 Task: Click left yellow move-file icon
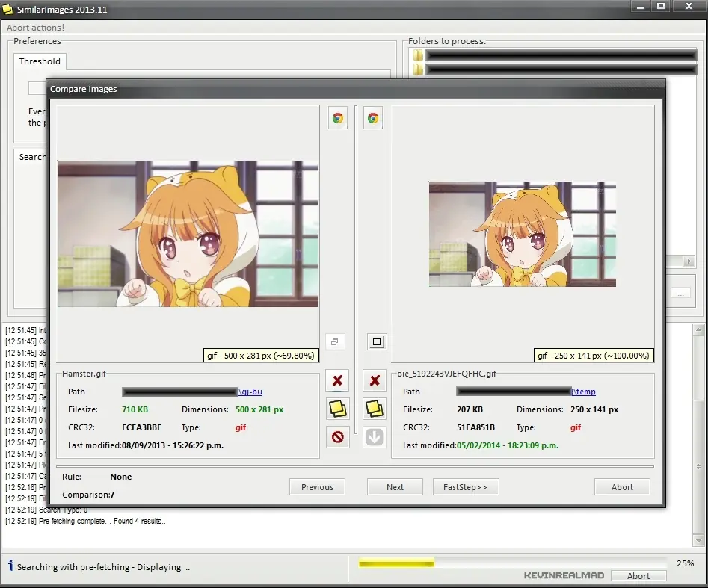coord(338,409)
